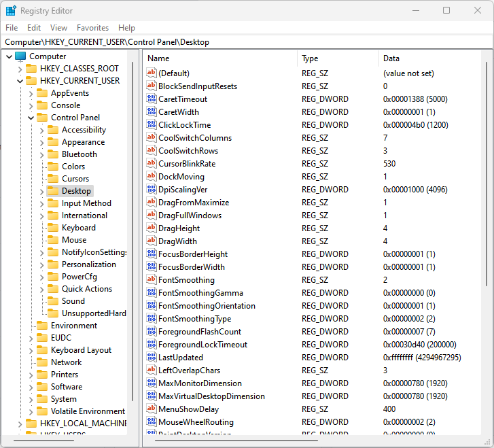Click the values pane horizontal scrollbar
Screen dimensions: 494x448
pyautogui.click(x=236, y=441)
